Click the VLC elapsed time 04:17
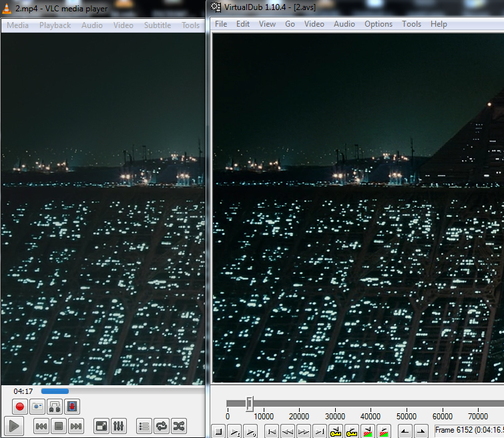The width and height of the screenshot is (504, 438). 23,391
